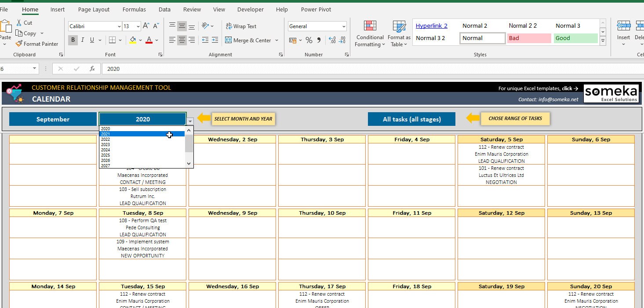The image size is (644, 308).
Task: Click the red Bad style swatch
Action: tap(529, 38)
